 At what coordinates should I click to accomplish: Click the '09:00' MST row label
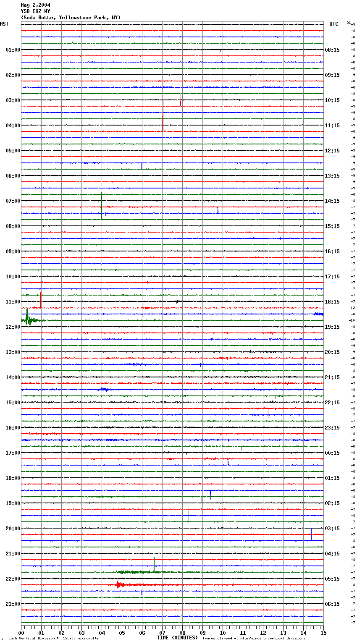pyautogui.click(x=13, y=251)
